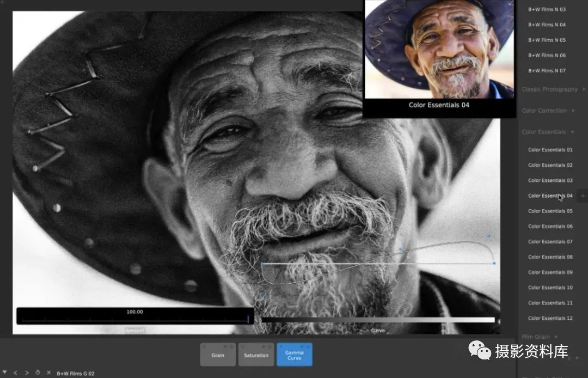Click the curve's right endpoint on baseline

click(494, 263)
